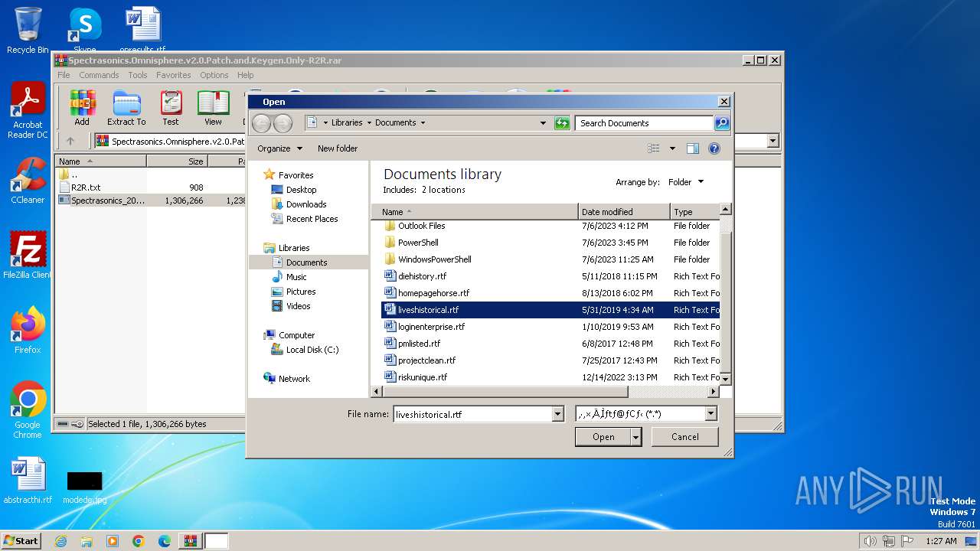This screenshot has width=980, height=551.
Task: Open the WinRAR File menu
Action: coord(64,75)
